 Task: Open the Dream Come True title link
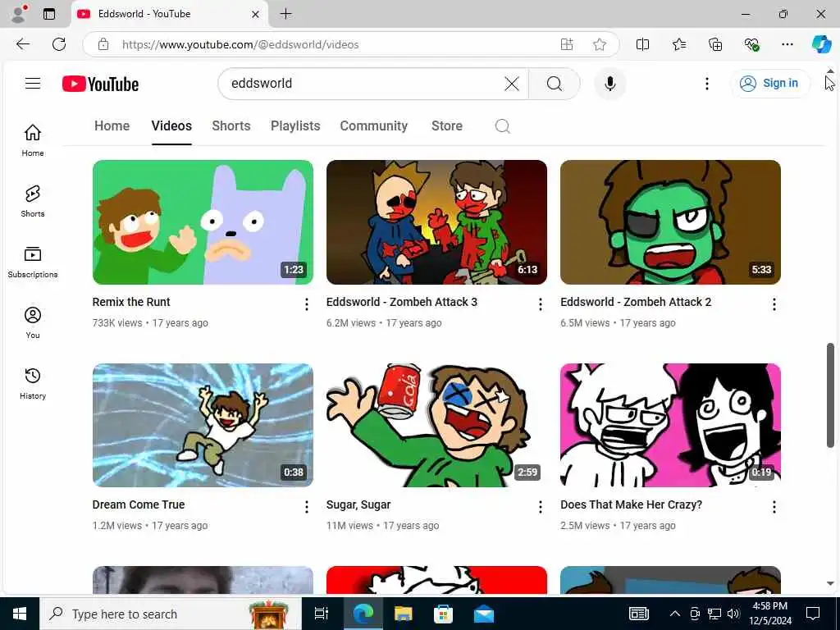(138, 504)
